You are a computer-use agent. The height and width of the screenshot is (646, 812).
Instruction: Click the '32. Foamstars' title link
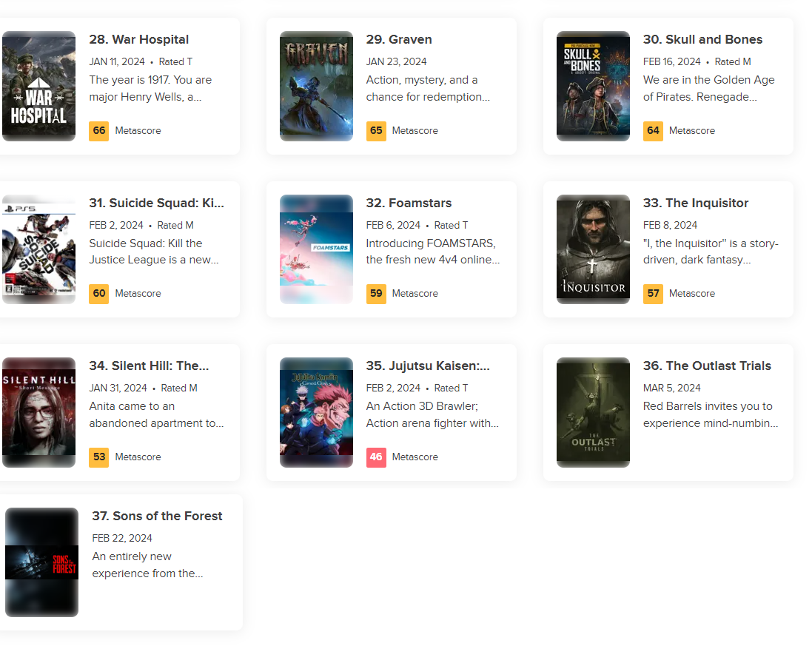409,203
